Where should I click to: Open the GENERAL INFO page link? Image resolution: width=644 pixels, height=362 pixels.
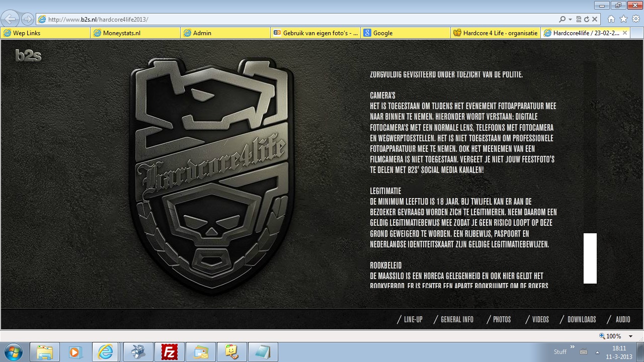pyautogui.click(x=457, y=319)
